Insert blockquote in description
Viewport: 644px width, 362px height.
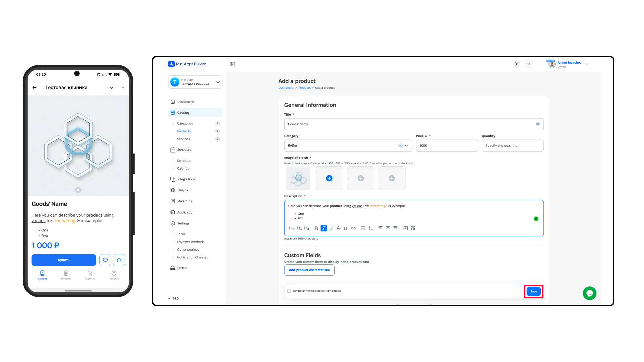346,228
